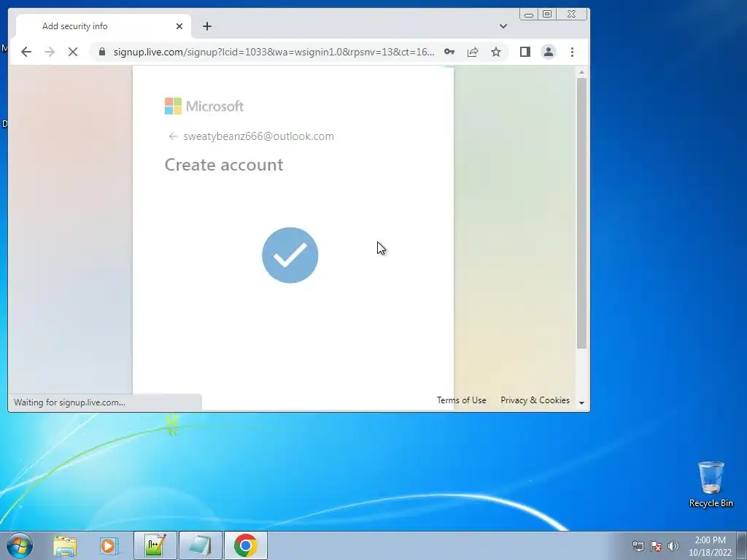This screenshot has height=560, width=747.
Task: Click back arrow beside the email address
Action: [x=173, y=136]
